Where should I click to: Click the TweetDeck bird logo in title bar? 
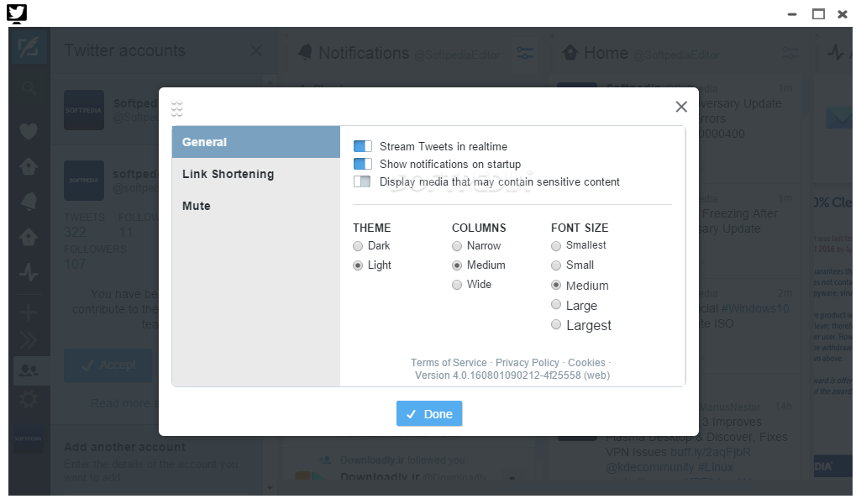pyautogui.click(x=17, y=13)
